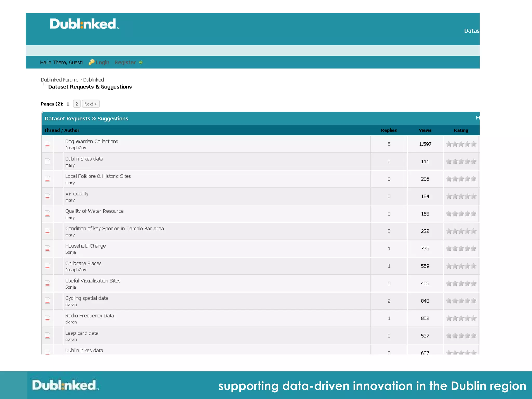Viewport: 532px width, 399px height.
Task: Rate the Dog Warden Collections thread stars
Action: [461, 144]
